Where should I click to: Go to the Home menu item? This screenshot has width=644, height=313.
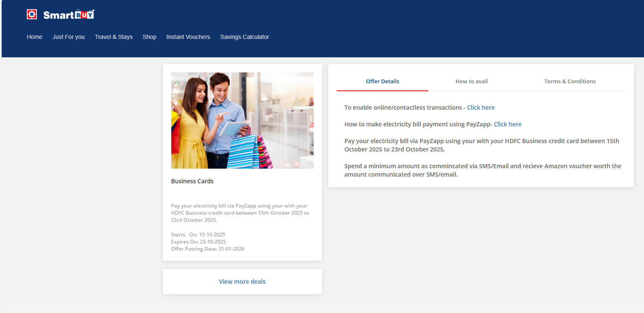pos(34,37)
